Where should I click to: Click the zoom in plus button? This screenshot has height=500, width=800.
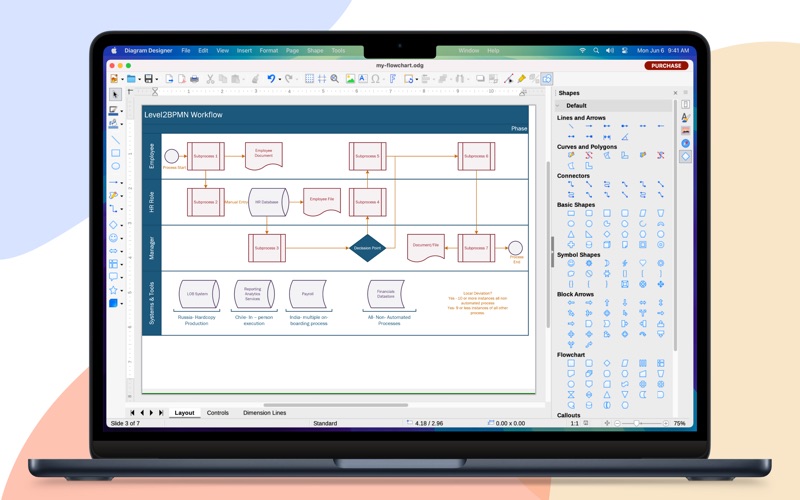tap(666, 423)
